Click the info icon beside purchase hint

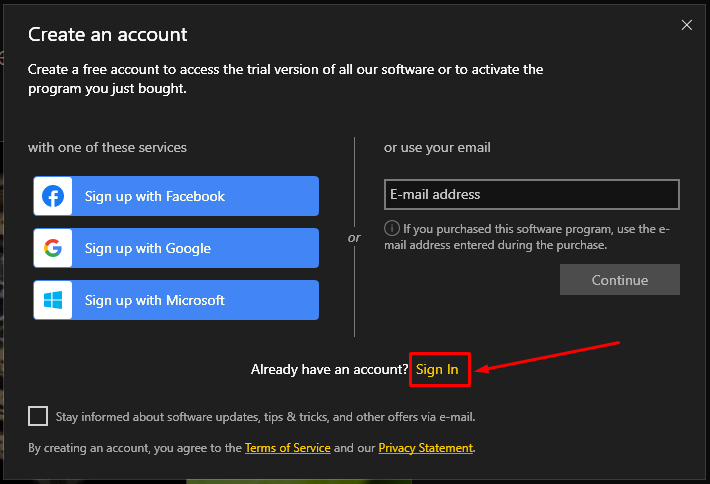[x=392, y=228]
